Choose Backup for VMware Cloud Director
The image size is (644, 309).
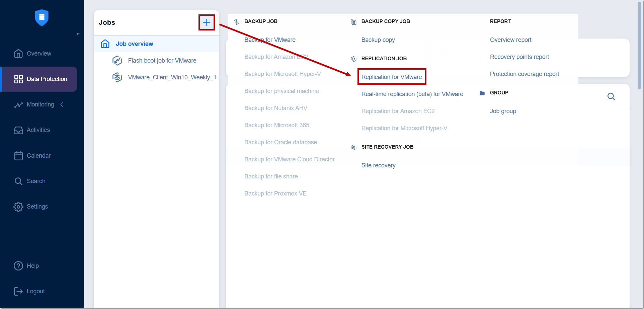[x=289, y=159]
